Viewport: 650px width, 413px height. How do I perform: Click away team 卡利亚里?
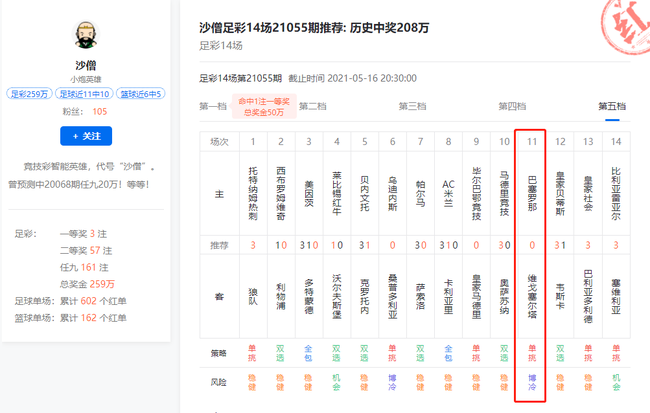pyautogui.click(x=449, y=296)
